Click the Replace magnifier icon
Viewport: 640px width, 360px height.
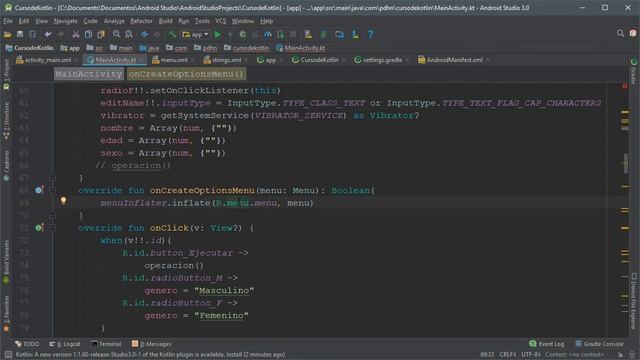(x=129, y=34)
